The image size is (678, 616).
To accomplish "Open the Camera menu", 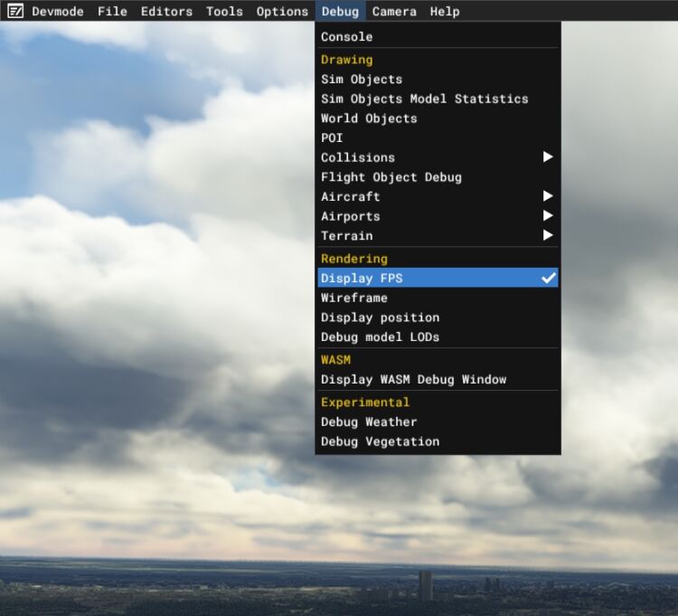I will 394,12.
